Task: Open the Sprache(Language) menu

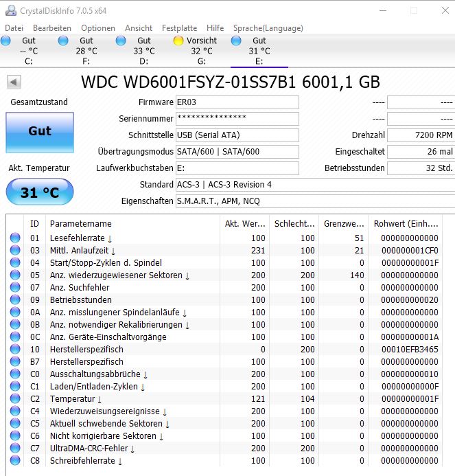Action: pyautogui.click(x=268, y=28)
